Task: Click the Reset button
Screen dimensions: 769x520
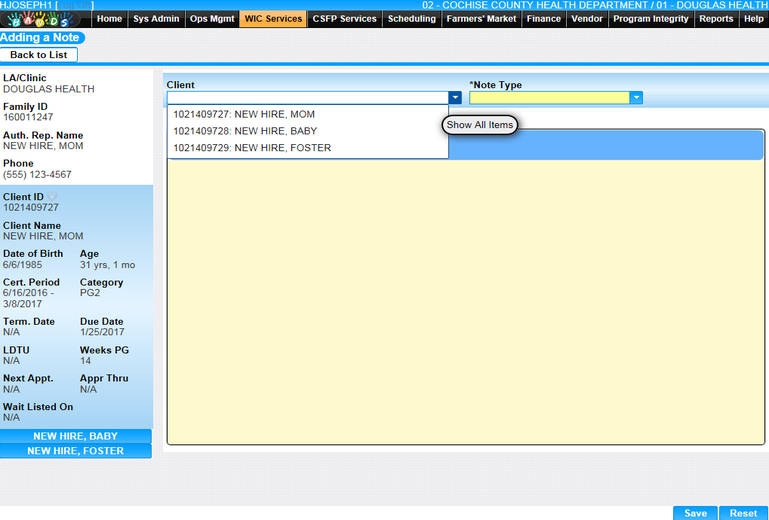Action: 743,513
